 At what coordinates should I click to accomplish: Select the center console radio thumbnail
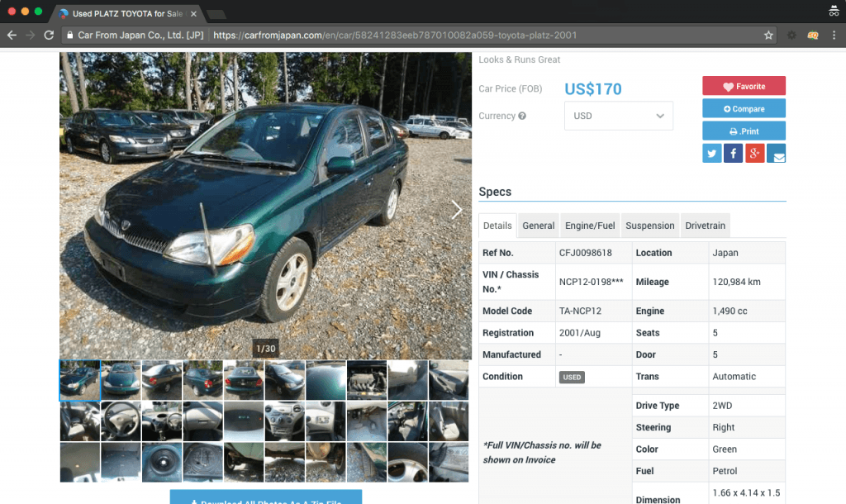click(x=285, y=421)
